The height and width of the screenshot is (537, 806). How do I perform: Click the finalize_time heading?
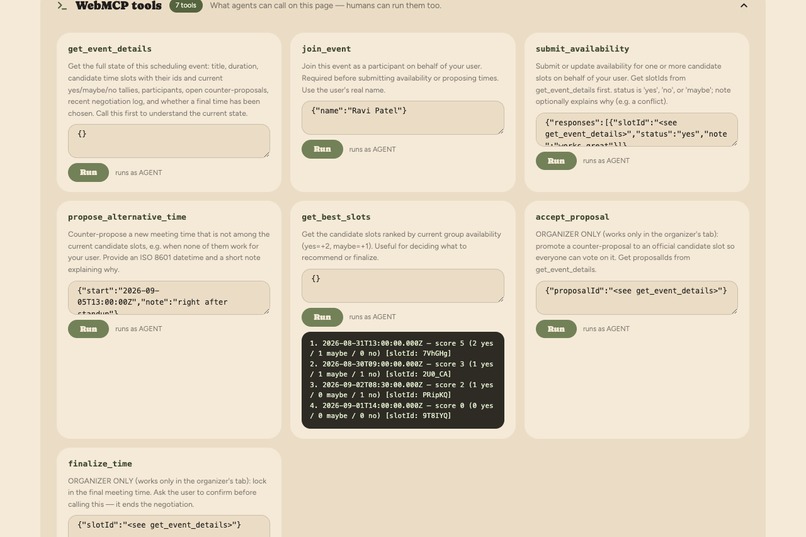point(100,464)
